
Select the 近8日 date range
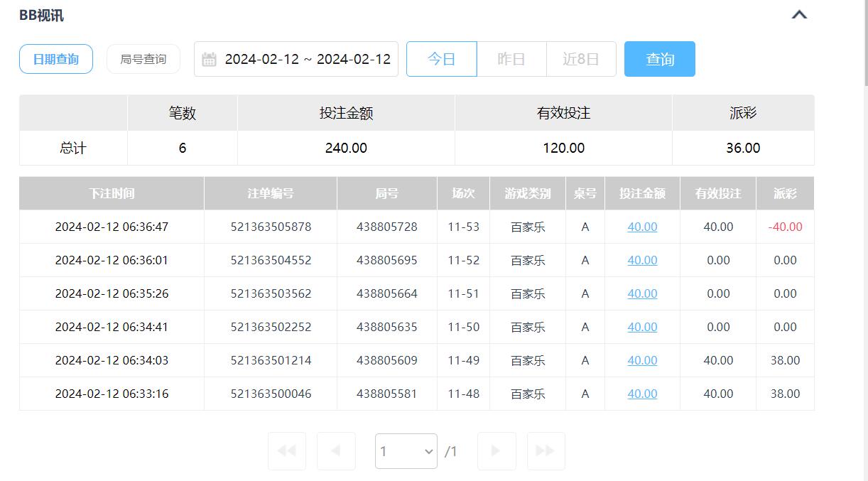[x=580, y=59]
